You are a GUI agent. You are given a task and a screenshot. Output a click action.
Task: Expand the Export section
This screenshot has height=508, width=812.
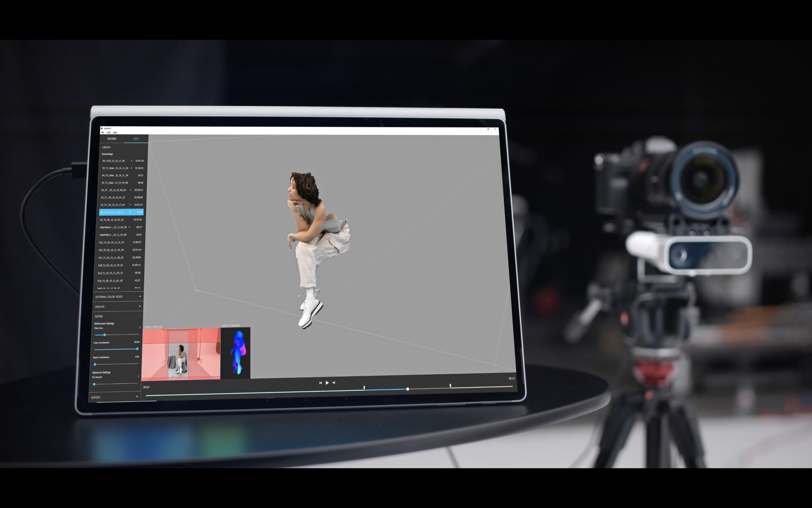(x=137, y=397)
